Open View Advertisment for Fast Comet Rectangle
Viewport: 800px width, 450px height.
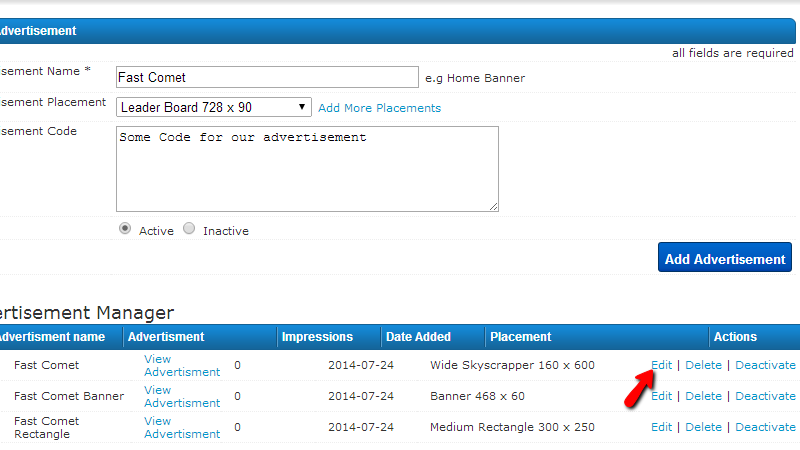pyautogui.click(x=182, y=428)
